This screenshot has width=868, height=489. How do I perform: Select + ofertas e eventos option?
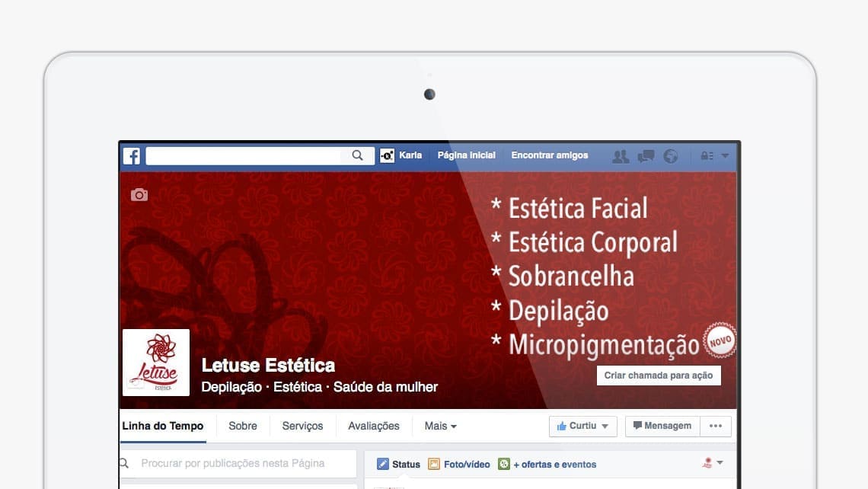[x=547, y=464]
